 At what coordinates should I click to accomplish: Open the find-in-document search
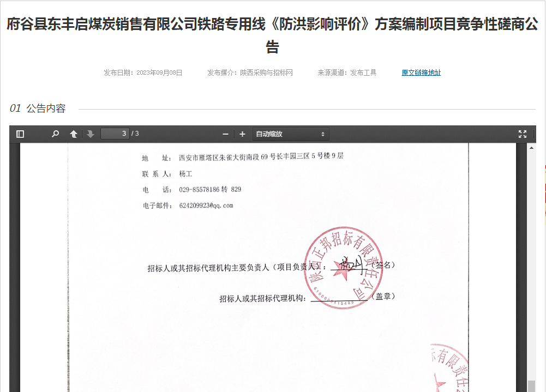[x=56, y=134]
